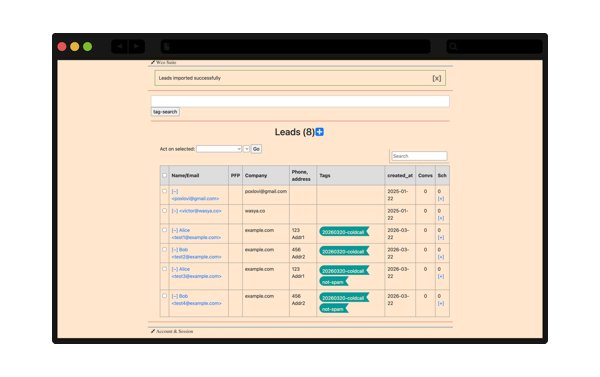Click the browser address bar
This screenshot has width=600, height=377.
pos(295,47)
